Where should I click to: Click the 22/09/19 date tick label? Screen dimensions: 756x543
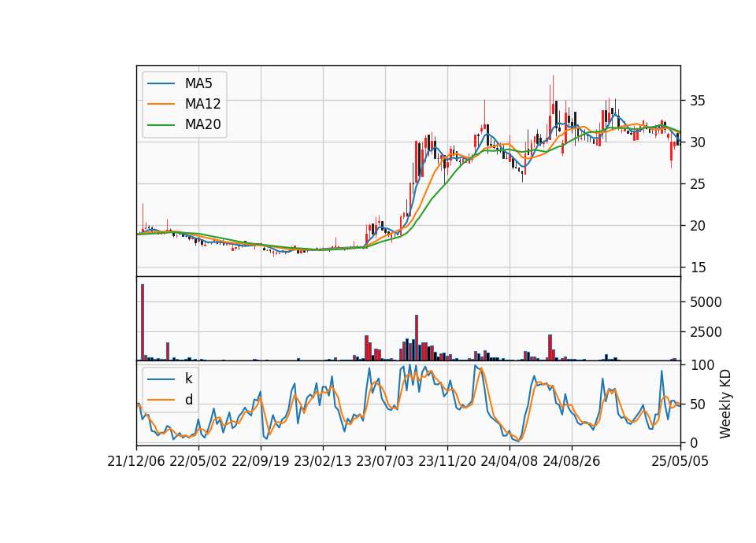[261, 461]
